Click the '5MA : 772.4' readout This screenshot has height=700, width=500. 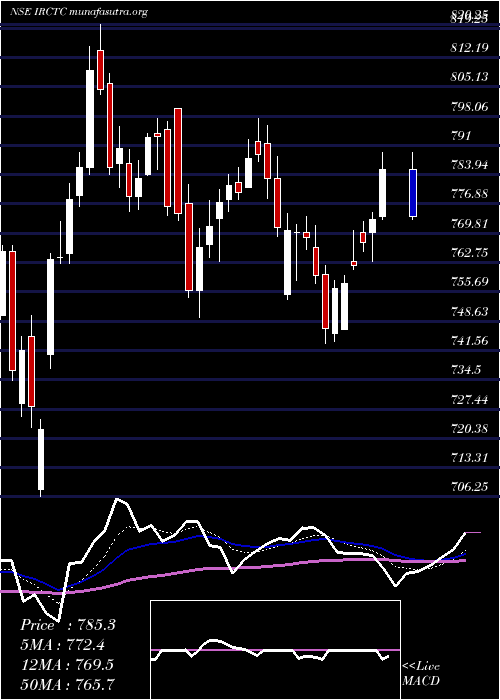pos(62,645)
